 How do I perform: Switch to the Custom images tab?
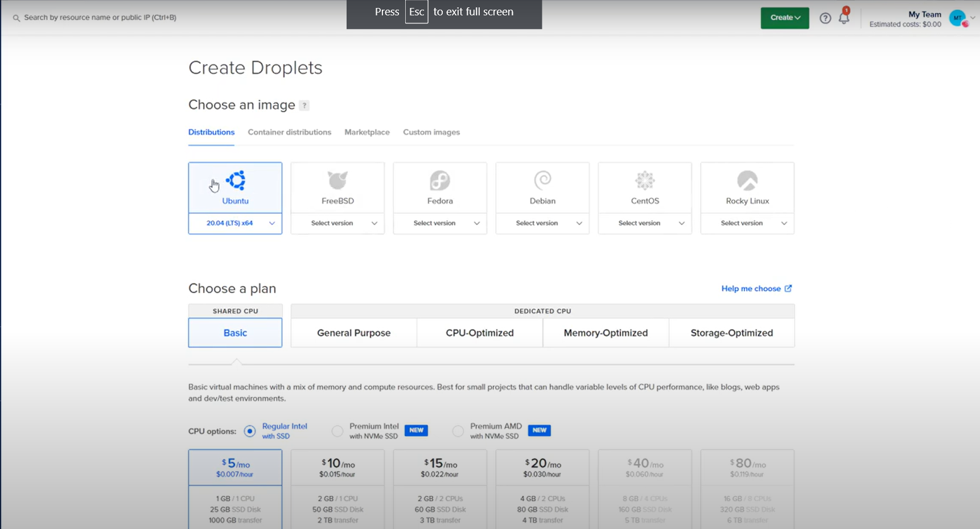pos(431,132)
